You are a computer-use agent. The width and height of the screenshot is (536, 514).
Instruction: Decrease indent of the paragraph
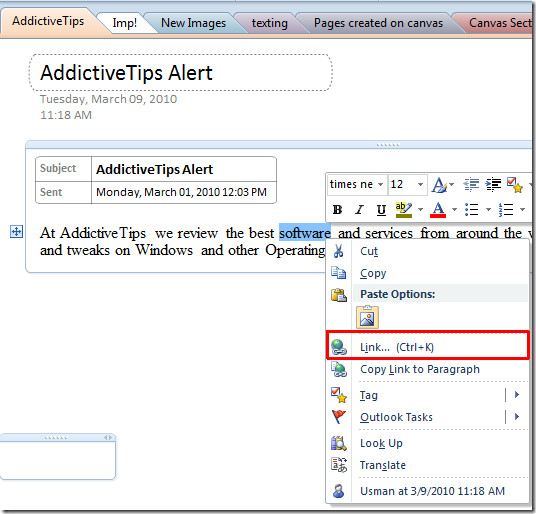pos(471,184)
